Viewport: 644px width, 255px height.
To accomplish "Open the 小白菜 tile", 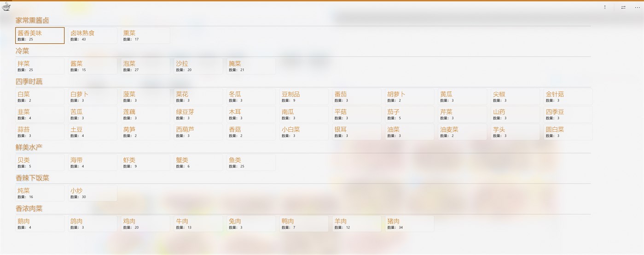I will click(x=304, y=132).
